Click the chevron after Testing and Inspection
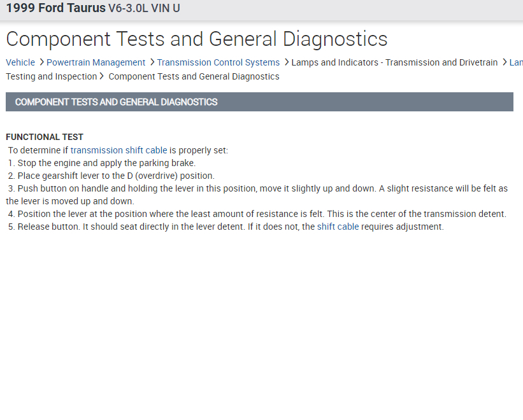This screenshot has height=420, width=523. [102, 76]
